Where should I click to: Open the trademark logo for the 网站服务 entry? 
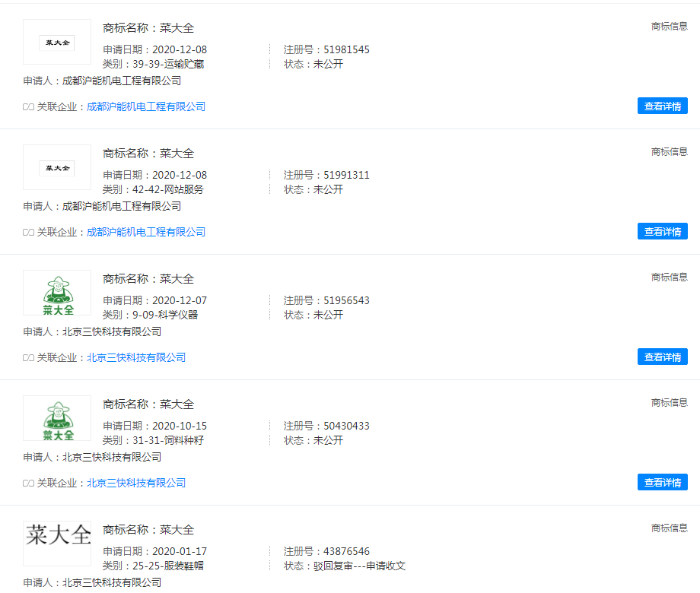click(x=56, y=167)
